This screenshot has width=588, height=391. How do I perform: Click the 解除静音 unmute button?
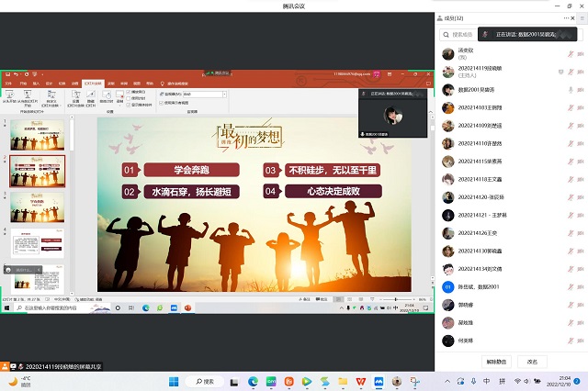click(496, 361)
